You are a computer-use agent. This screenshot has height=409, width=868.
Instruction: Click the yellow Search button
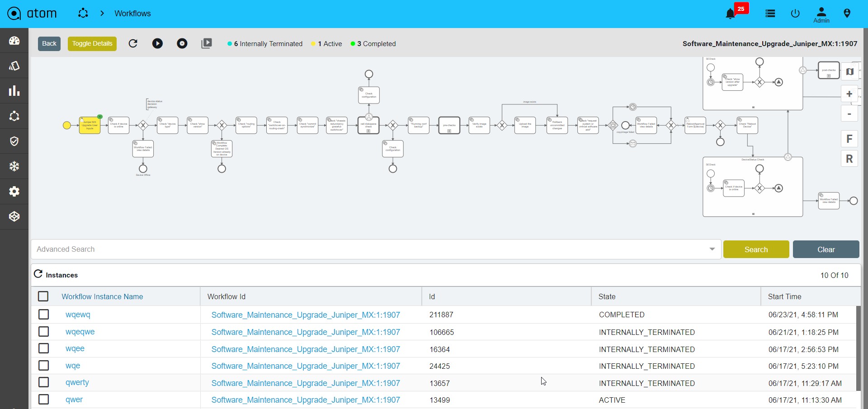[x=756, y=249]
